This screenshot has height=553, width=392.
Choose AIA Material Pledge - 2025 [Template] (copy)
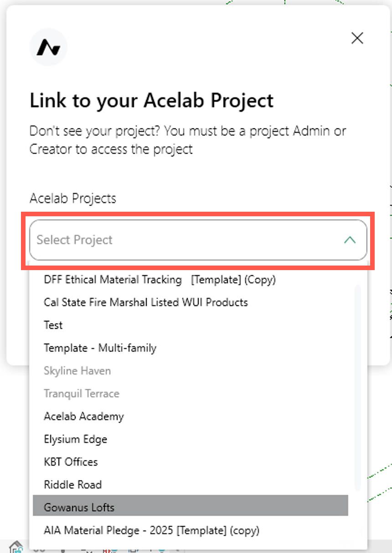pos(191,530)
